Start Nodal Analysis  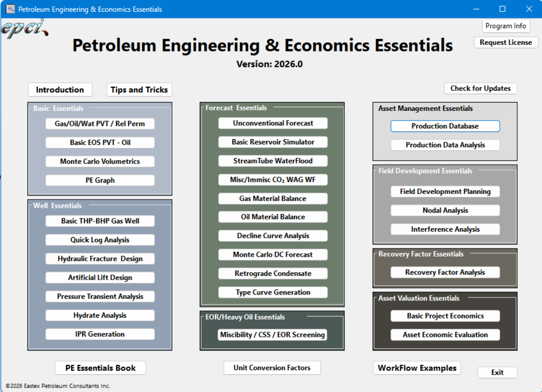pos(445,210)
